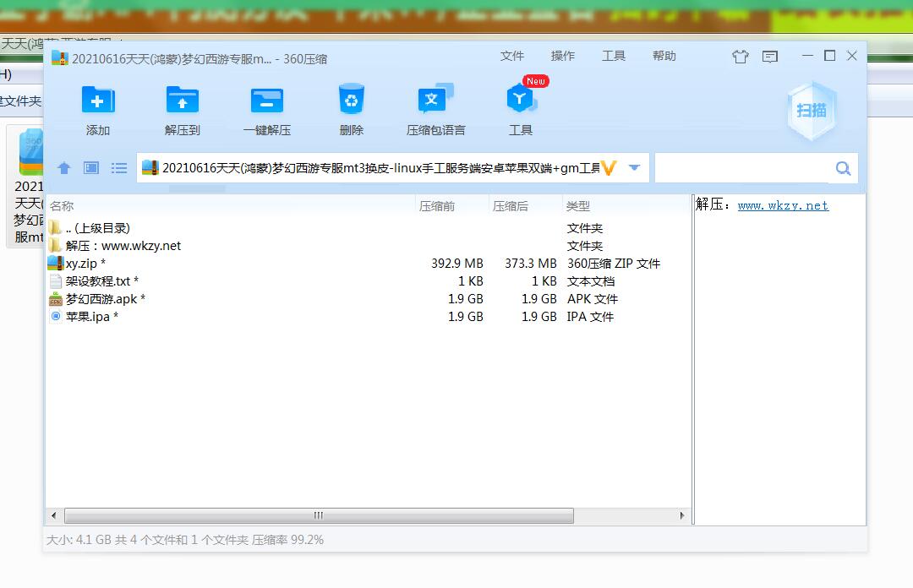The image size is (913, 588).
Task: Click the search magnifier button
Action: tap(843, 168)
